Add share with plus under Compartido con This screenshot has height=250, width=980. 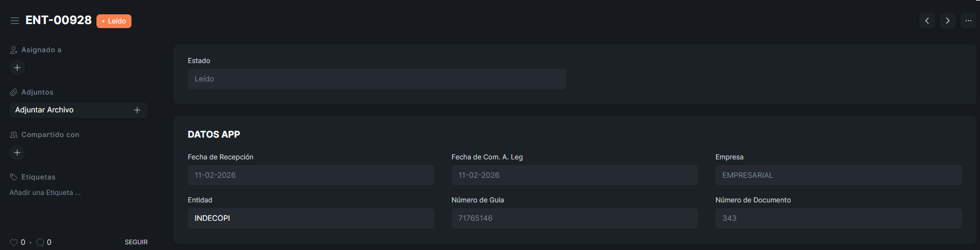pos(17,153)
